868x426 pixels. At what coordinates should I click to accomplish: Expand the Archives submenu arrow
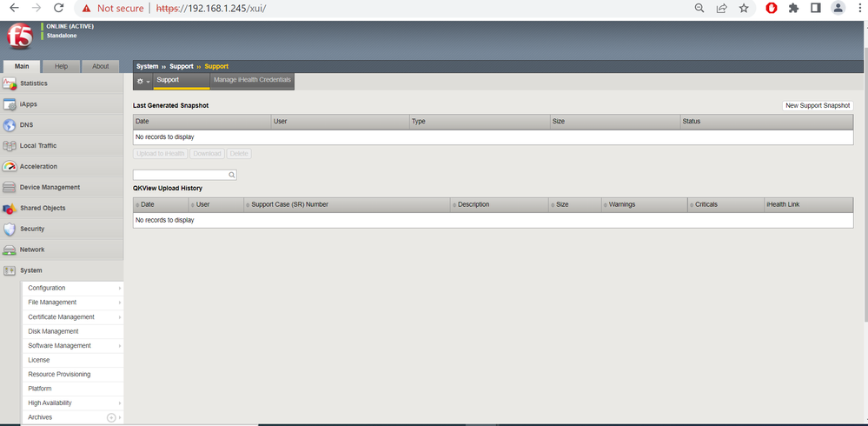[x=120, y=417]
